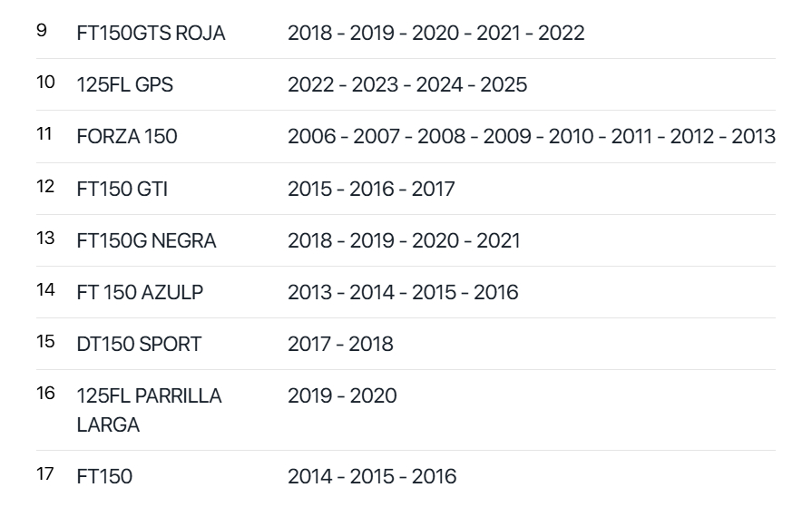The image size is (812, 507).
Task: Click the 2006 - 2013 year range for FORZA 150
Action: point(531,137)
